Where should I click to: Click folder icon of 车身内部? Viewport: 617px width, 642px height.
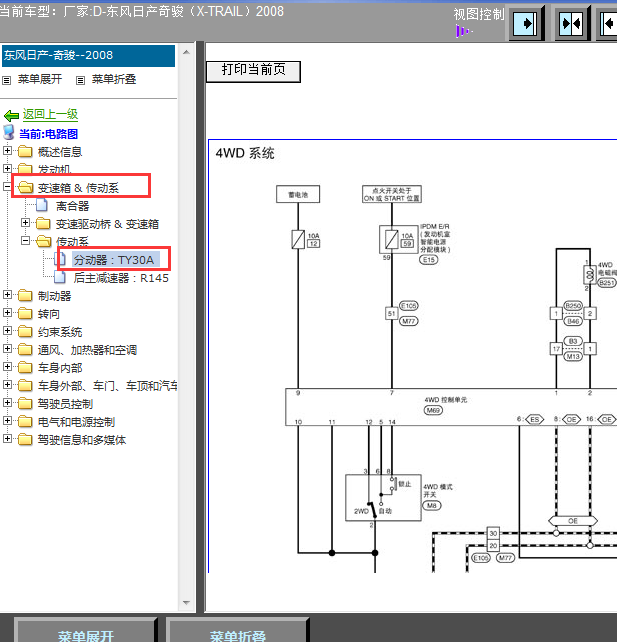25,368
